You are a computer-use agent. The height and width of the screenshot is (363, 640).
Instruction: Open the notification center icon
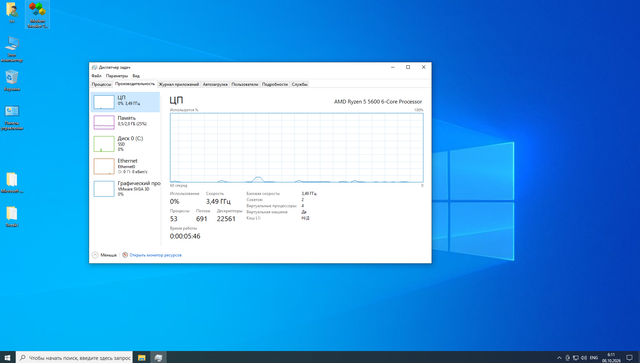[629, 358]
